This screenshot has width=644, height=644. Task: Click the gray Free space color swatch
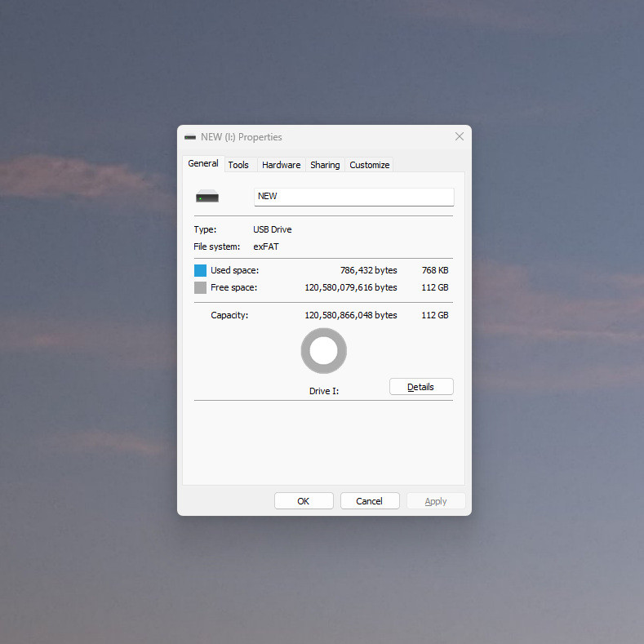click(200, 287)
